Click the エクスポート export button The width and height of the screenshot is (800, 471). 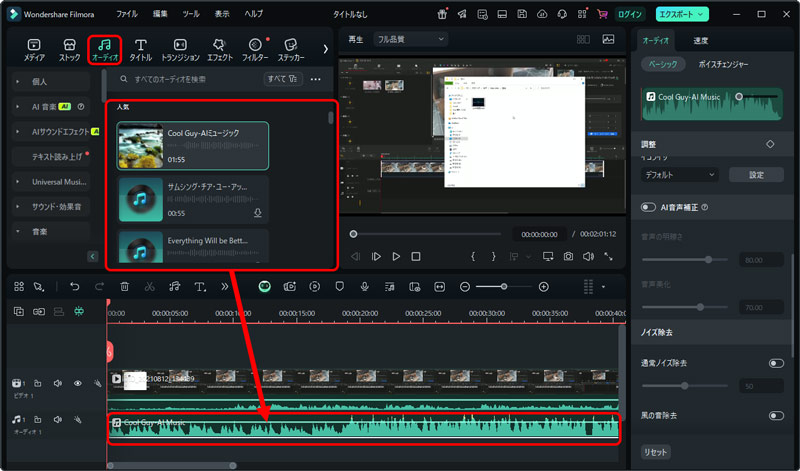(682, 14)
